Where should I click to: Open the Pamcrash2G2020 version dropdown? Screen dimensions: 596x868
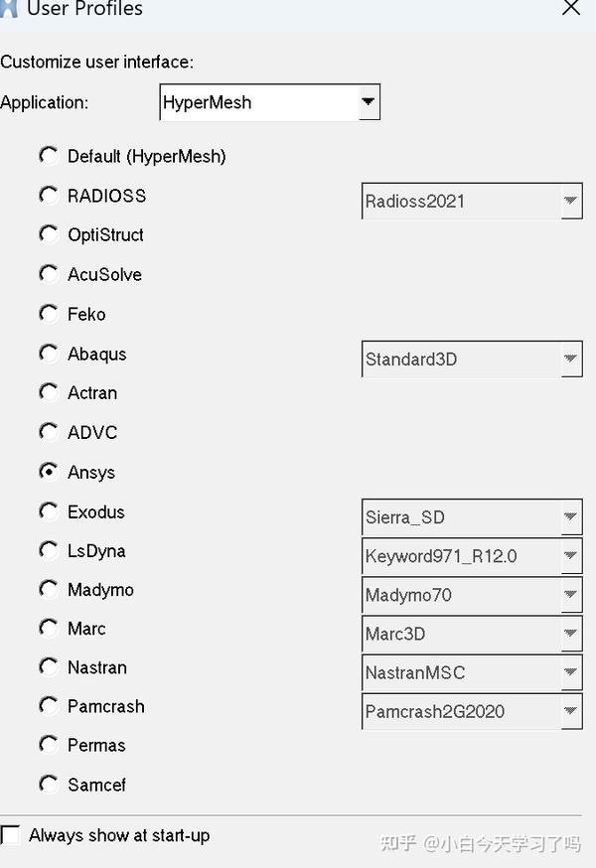(571, 712)
